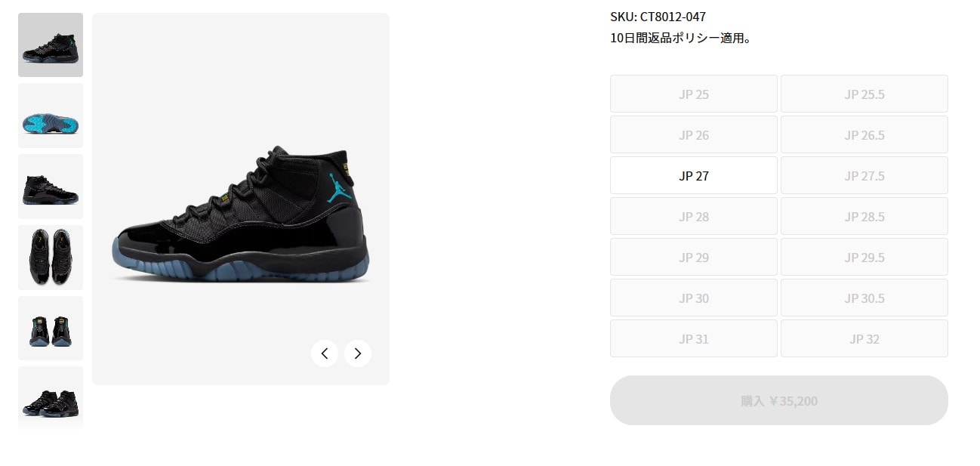The image size is (980, 466).
Task: Click the 購入 ￥35,200 purchase button
Action: pos(779,400)
